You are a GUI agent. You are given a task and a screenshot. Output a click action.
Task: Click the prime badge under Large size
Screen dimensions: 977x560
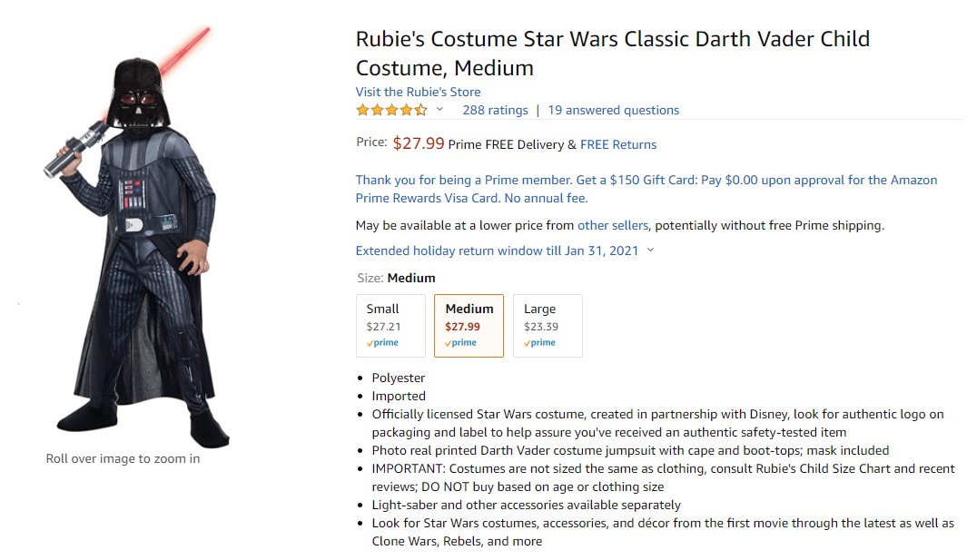[539, 342]
